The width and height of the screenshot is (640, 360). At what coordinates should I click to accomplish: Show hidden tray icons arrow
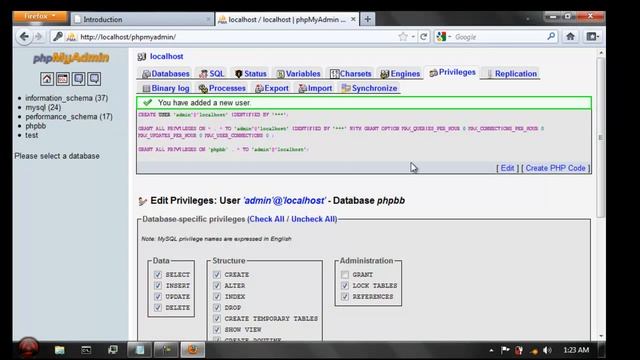(x=491, y=350)
